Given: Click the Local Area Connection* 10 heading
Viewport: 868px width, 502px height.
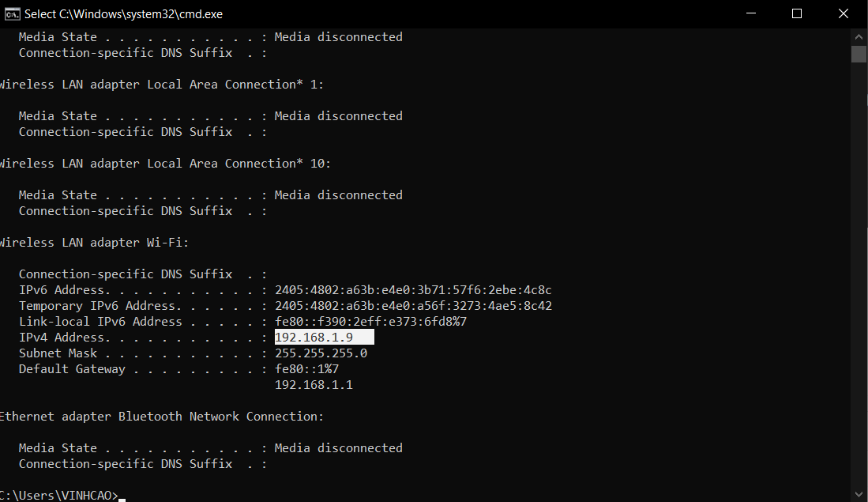Looking at the screenshot, I should [164, 164].
